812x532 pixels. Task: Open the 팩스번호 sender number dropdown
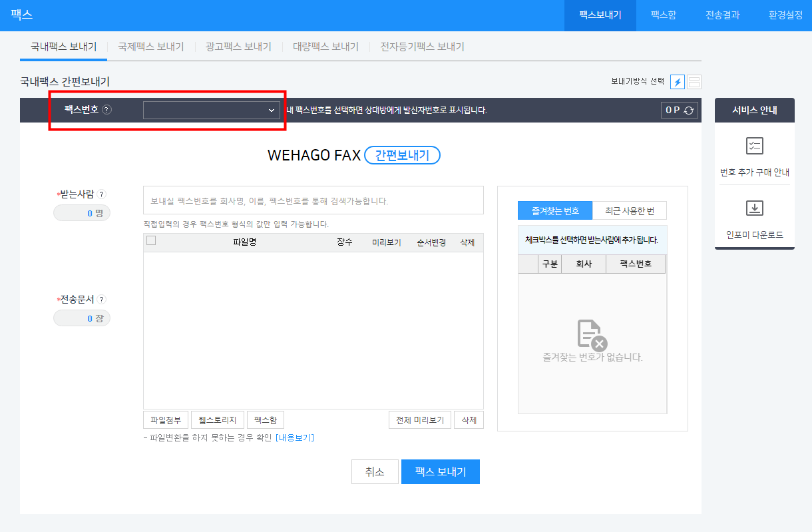(211, 110)
